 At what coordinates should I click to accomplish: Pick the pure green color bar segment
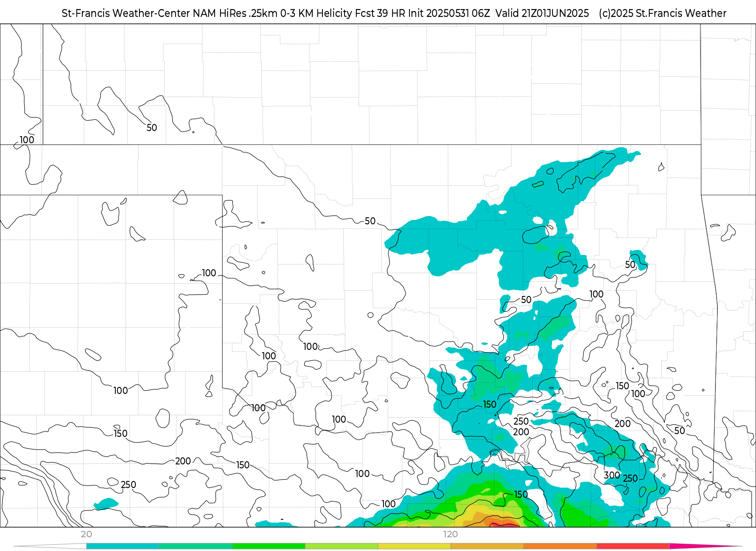click(269, 546)
